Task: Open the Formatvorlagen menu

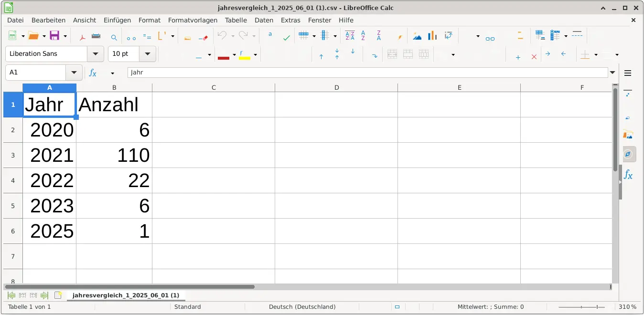Action: [x=193, y=20]
